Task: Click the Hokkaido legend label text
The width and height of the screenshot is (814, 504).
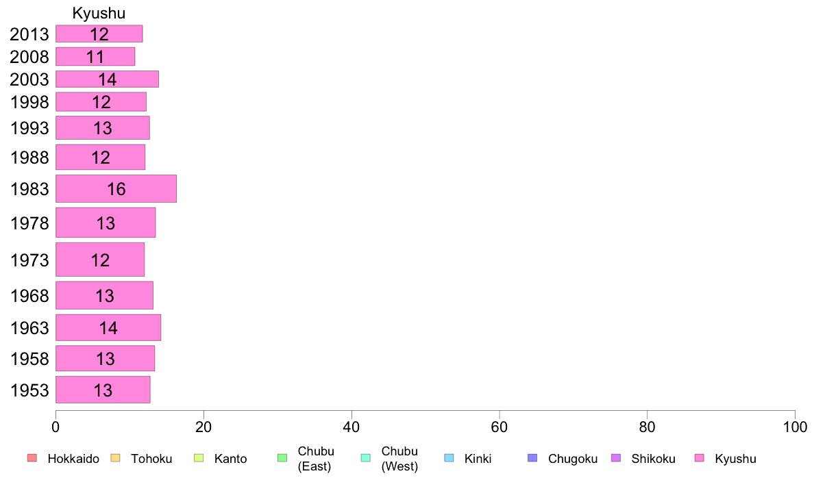Action: 73,459
